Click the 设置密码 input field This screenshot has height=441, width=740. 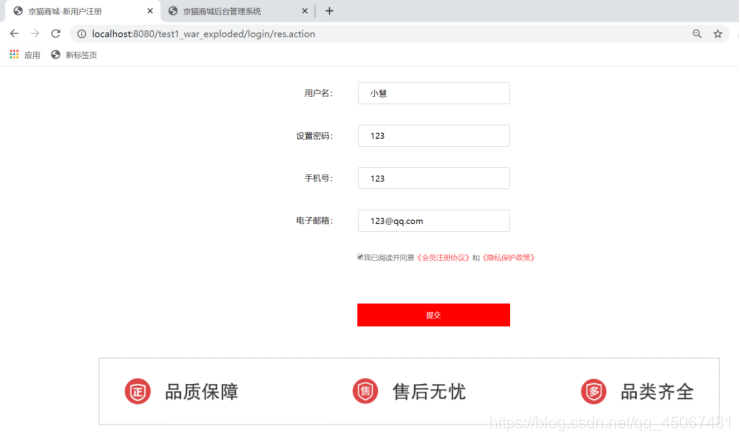point(434,136)
